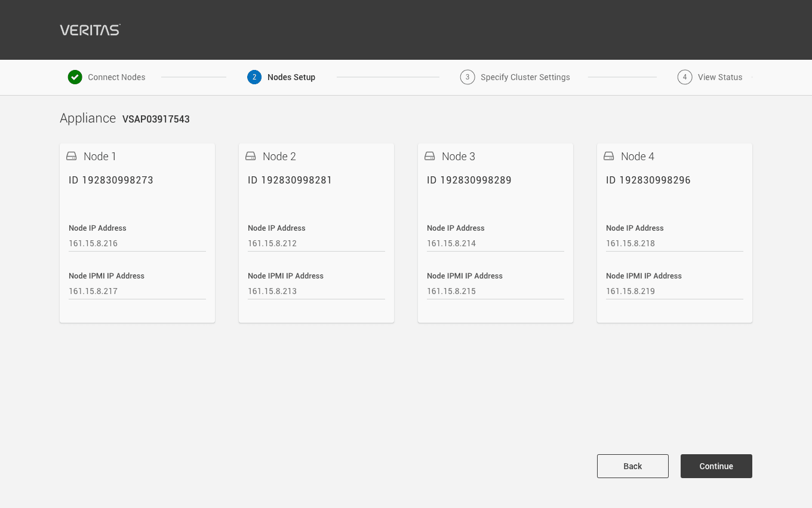Click the drive icon beside Node 1
The image size is (812, 508).
pyautogui.click(x=72, y=156)
